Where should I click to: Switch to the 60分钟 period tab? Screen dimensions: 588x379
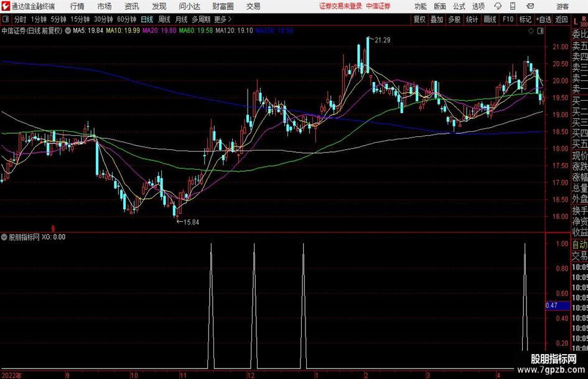(x=127, y=19)
